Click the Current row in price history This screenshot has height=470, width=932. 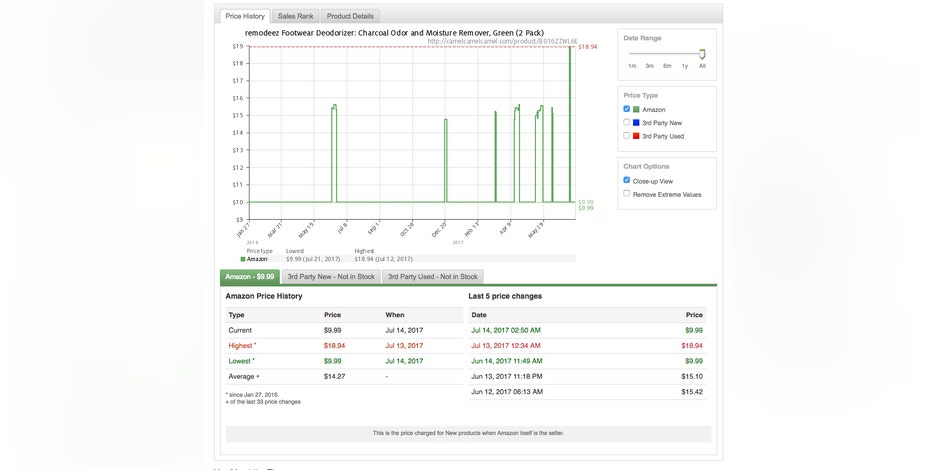point(344,330)
